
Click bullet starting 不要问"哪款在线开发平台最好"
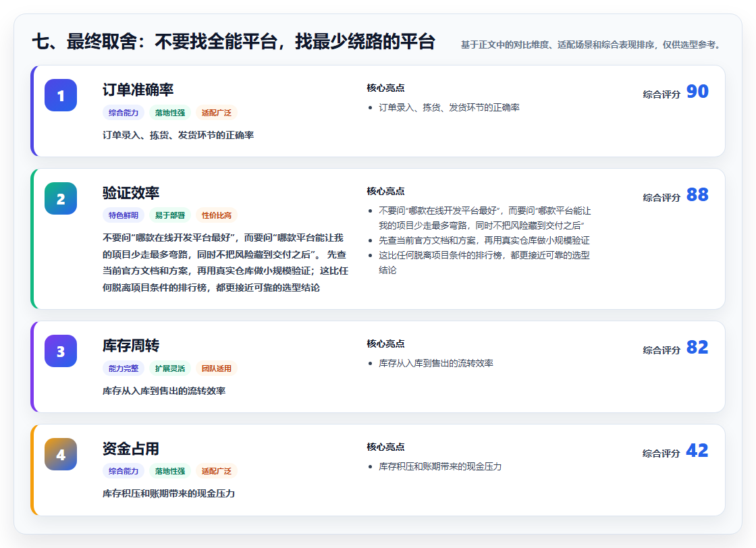tap(485, 218)
